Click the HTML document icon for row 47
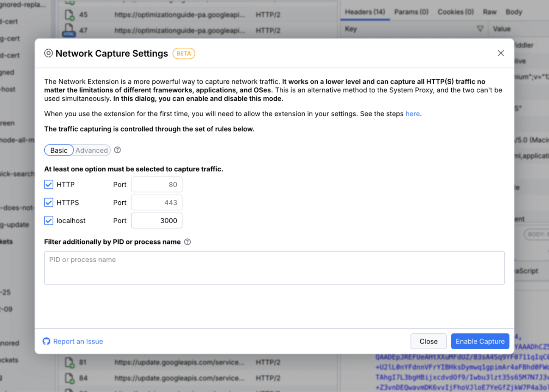 point(69,30)
